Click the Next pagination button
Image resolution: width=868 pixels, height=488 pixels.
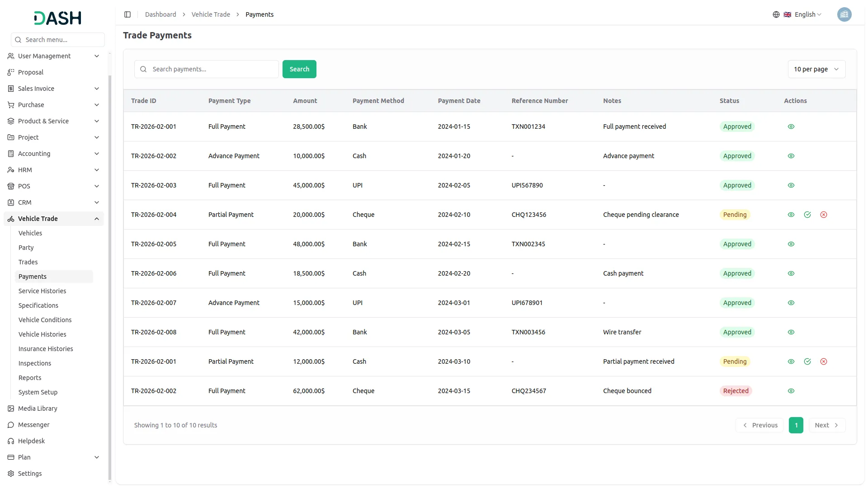[826, 425]
